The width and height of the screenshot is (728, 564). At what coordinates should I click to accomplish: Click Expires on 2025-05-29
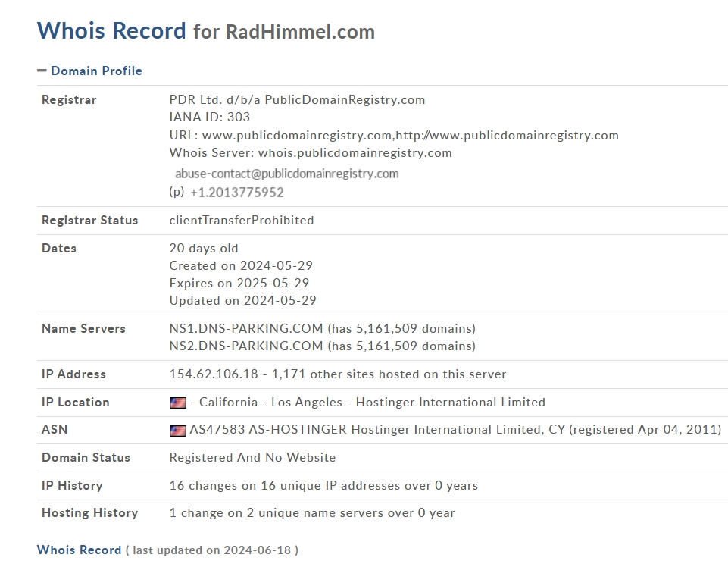click(x=239, y=284)
